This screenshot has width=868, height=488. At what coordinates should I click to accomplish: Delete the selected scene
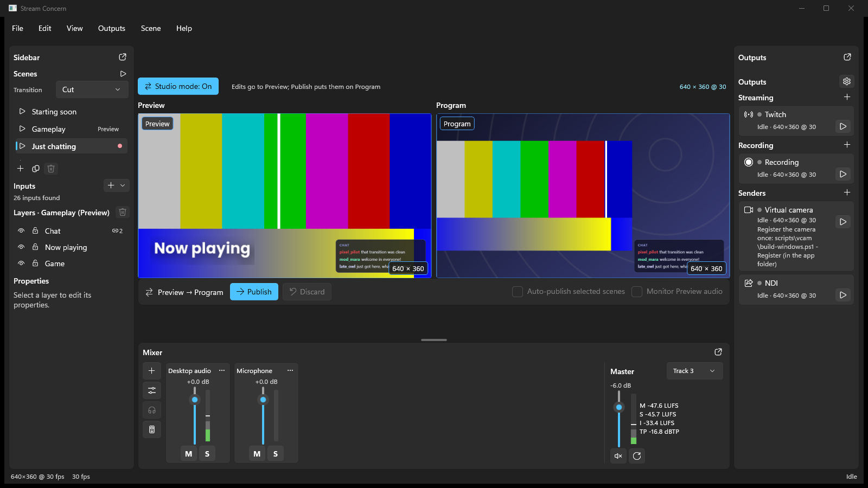(51, 169)
